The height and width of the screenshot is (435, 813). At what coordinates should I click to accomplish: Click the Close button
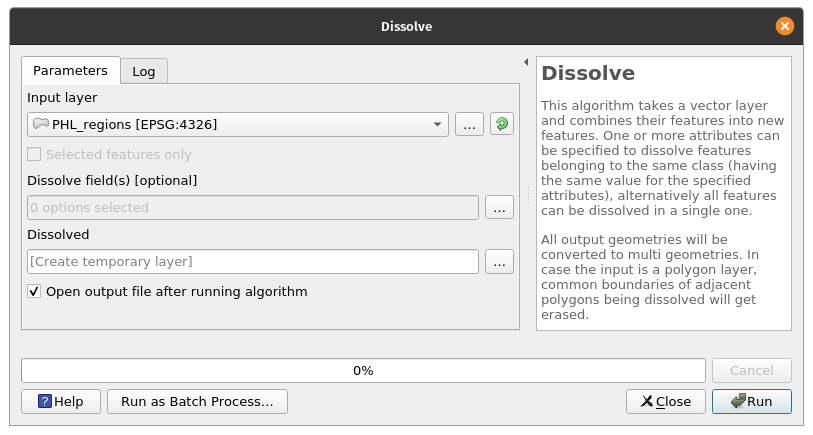pyautogui.click(x=664, y=401)
